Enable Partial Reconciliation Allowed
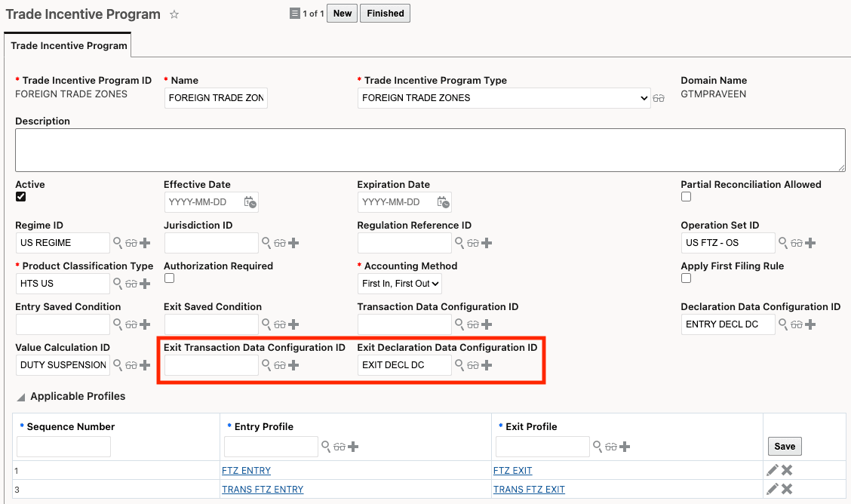 pos(686,196)
